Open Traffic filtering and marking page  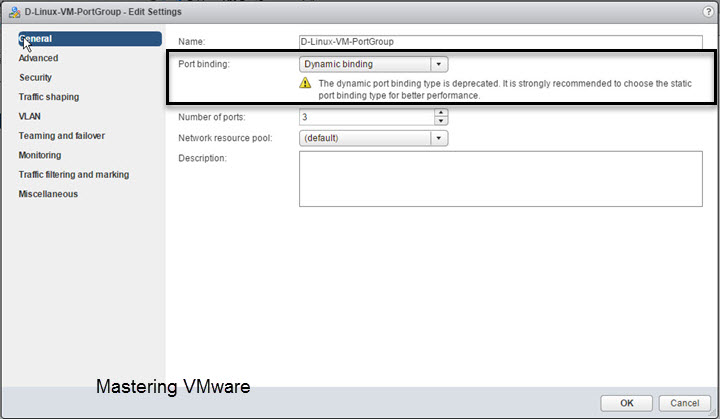[x=74, y=175]
